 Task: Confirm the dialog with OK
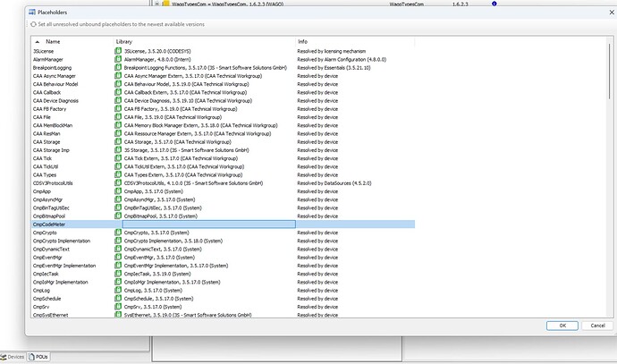pos(562,326)
